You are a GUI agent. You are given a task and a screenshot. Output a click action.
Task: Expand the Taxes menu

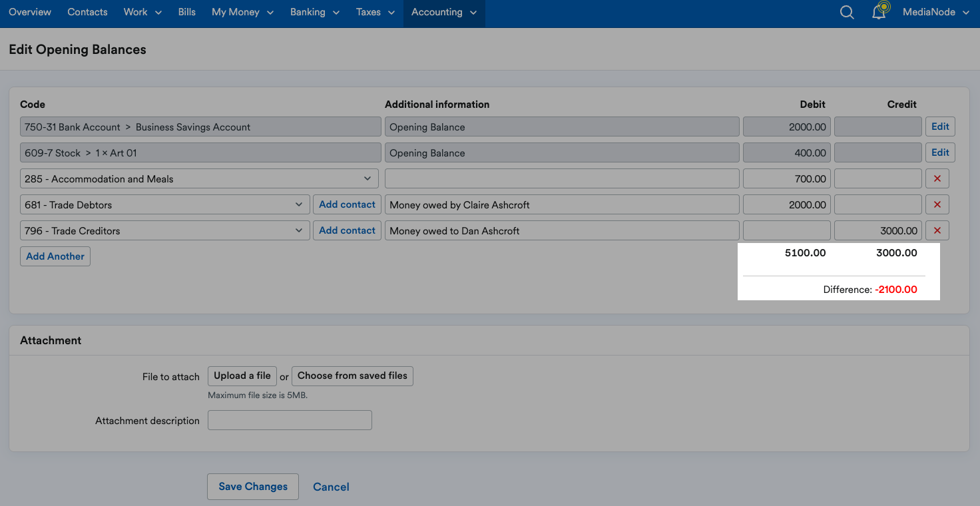coord(375,12)
